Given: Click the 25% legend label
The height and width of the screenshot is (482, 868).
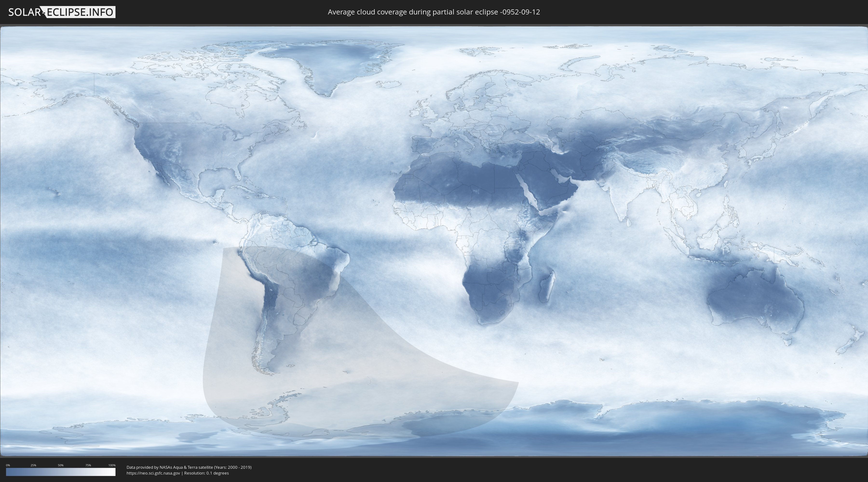Looking at the screenshot, I should [x=33, y=465].
